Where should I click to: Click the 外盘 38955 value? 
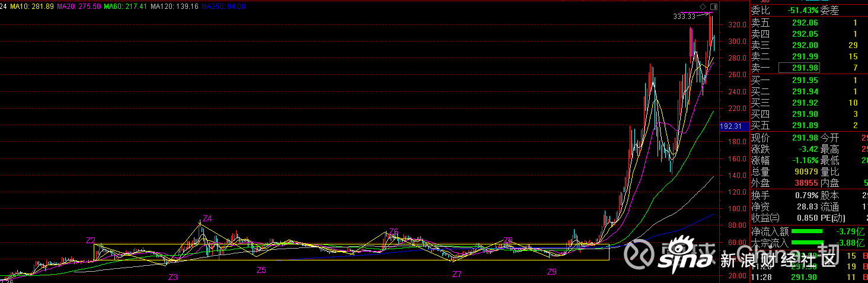pyautogui.click(x=806, y=183)
